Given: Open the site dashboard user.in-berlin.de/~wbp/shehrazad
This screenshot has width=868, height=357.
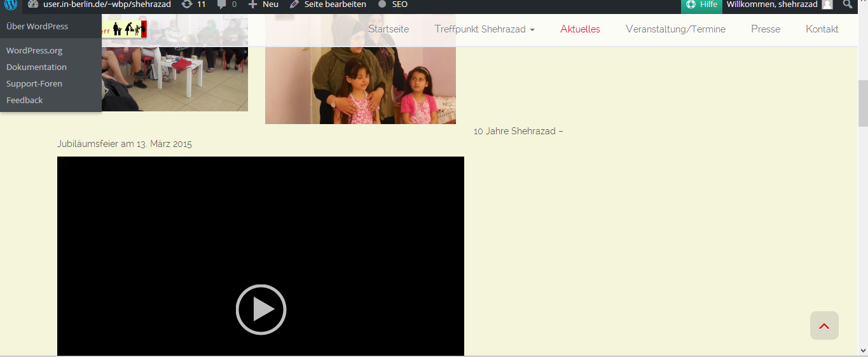Looking at the screenshot, I should click(x=99, y=4).
